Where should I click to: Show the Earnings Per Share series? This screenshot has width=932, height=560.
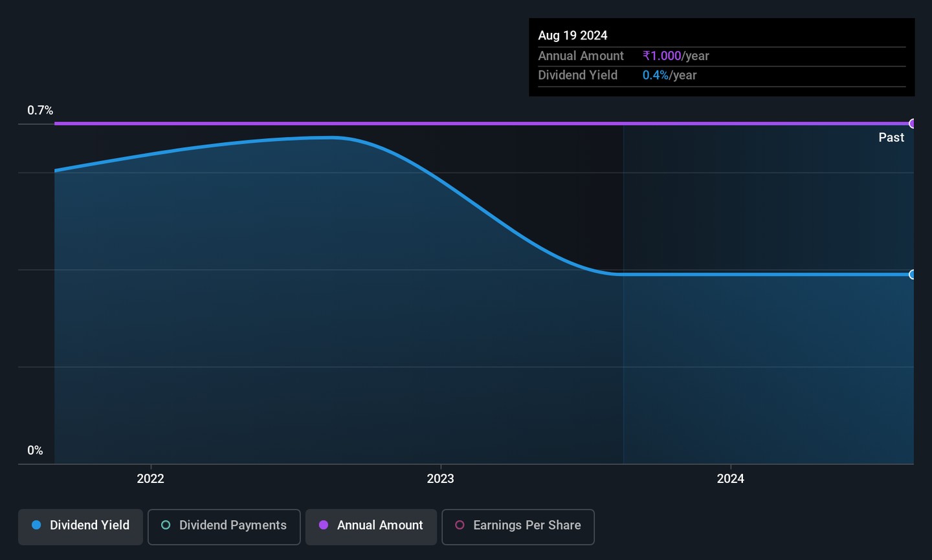click(518, 526)
